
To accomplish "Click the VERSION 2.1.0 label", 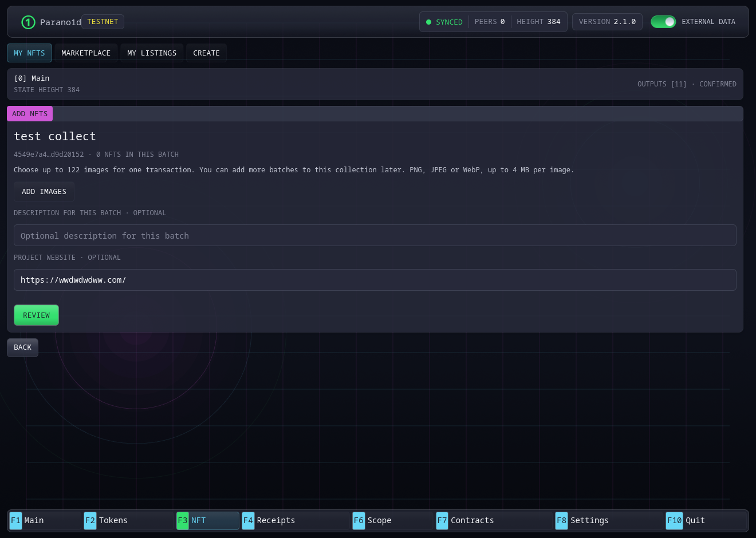I will tap(607, 22).
